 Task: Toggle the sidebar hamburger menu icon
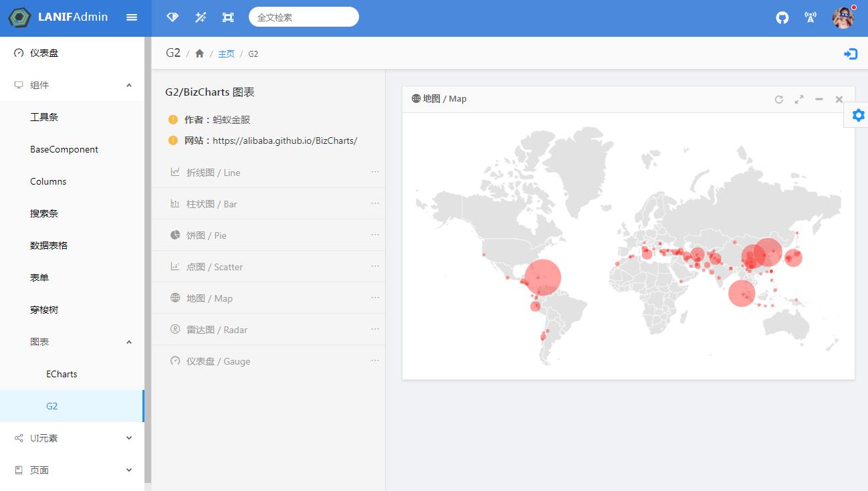click(x=132, y=17)
